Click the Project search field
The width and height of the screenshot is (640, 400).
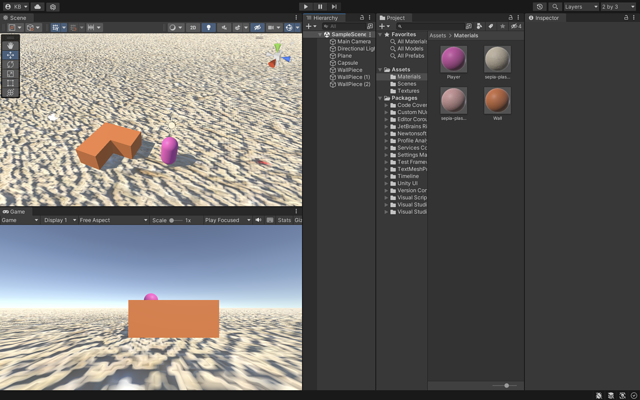coord(429,26)
